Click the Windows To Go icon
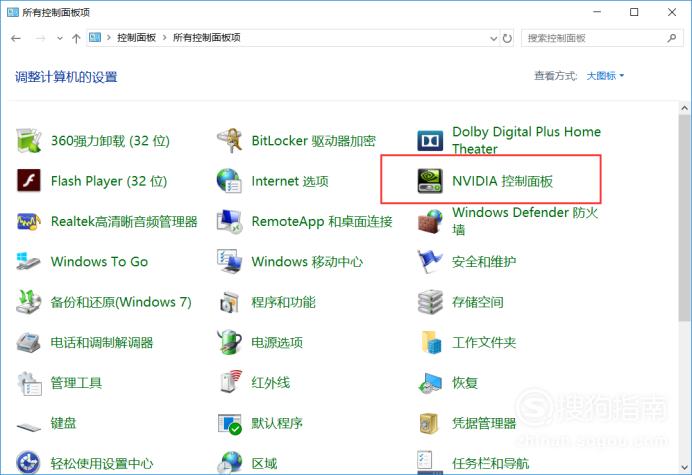692x475 pixels. coord(29,261)
